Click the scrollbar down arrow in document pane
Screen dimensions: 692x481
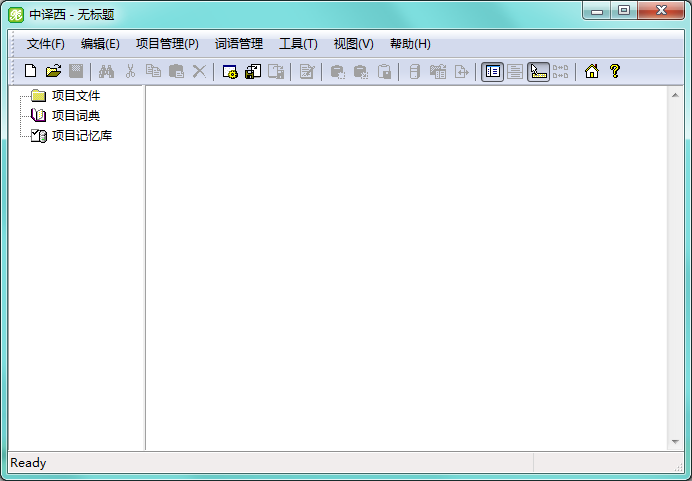tap(675, 441)
